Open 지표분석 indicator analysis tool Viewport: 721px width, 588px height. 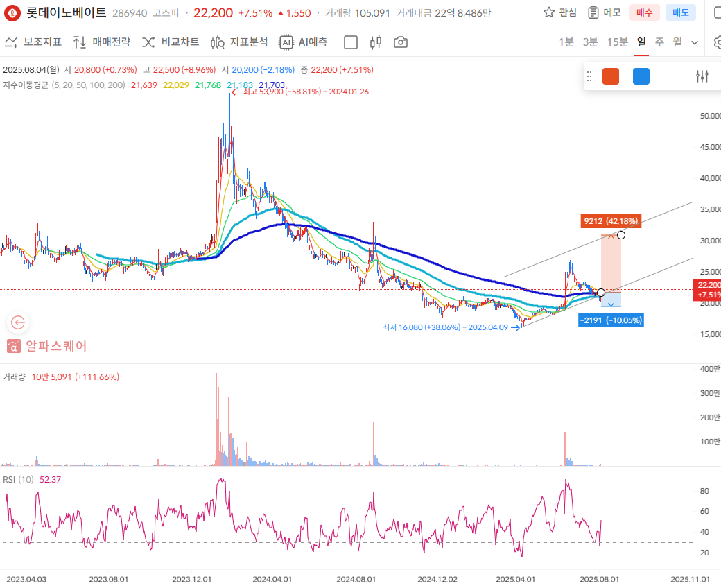pos(239,42)
